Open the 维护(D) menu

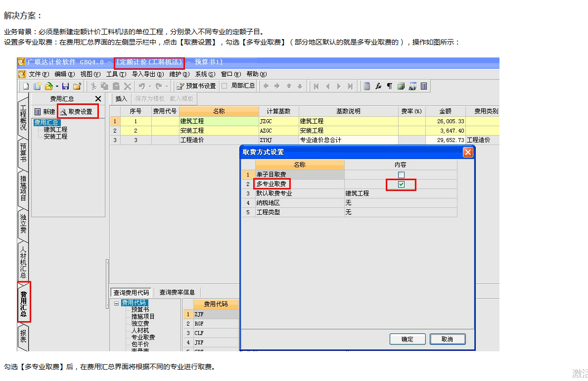pos(179,74)
